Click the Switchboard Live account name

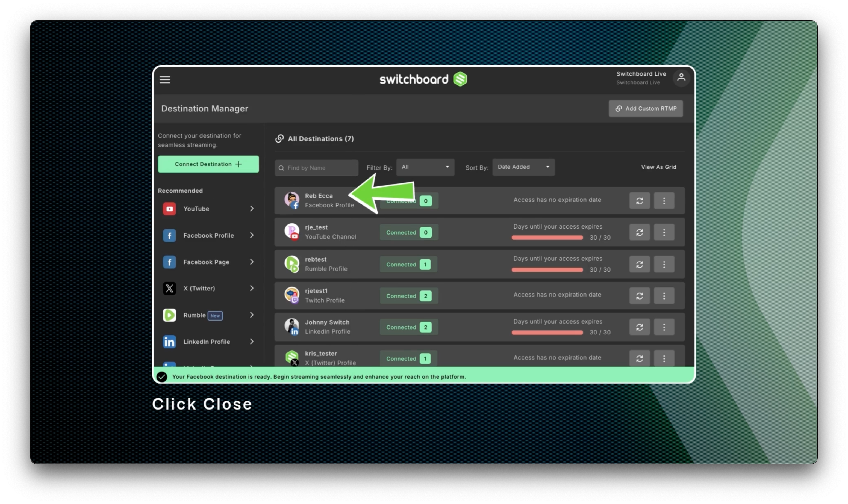click(641, 74)
